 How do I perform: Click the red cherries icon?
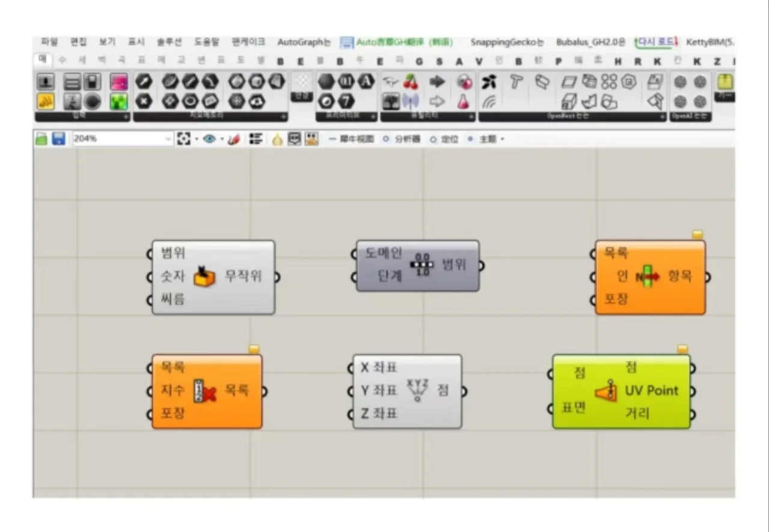[x=411, y=82]
